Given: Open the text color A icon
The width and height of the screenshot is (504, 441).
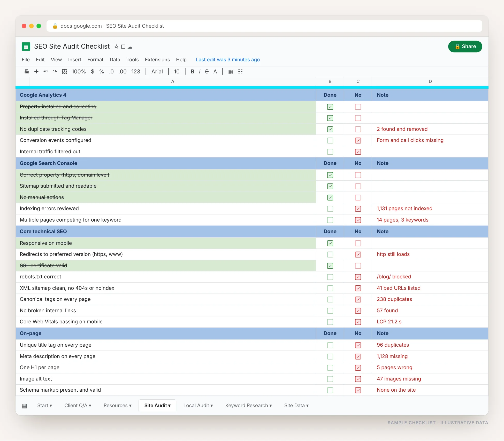Looking at the screenshot, I should [x=215, y=72].
